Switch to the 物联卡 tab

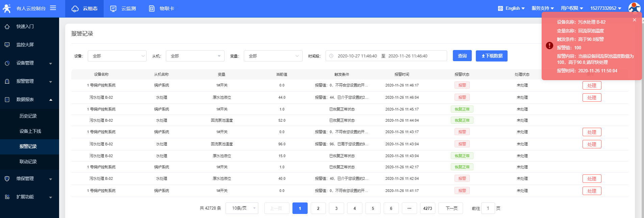tap(161, 8)
